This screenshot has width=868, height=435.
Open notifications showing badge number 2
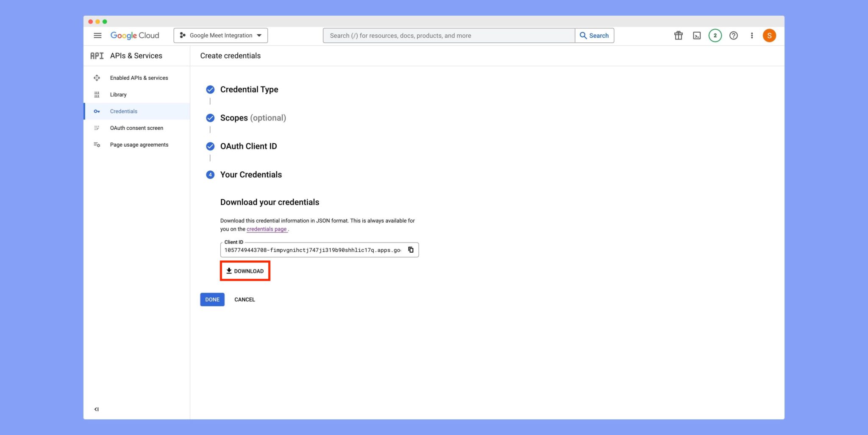point(715,36)
